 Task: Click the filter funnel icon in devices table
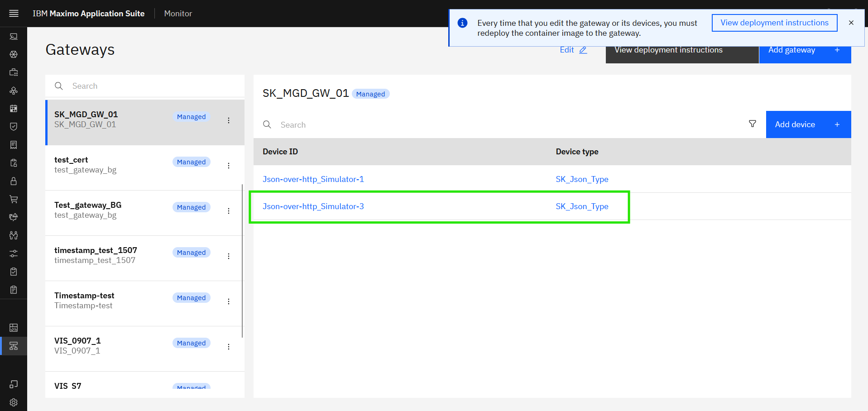click(753, 124)
